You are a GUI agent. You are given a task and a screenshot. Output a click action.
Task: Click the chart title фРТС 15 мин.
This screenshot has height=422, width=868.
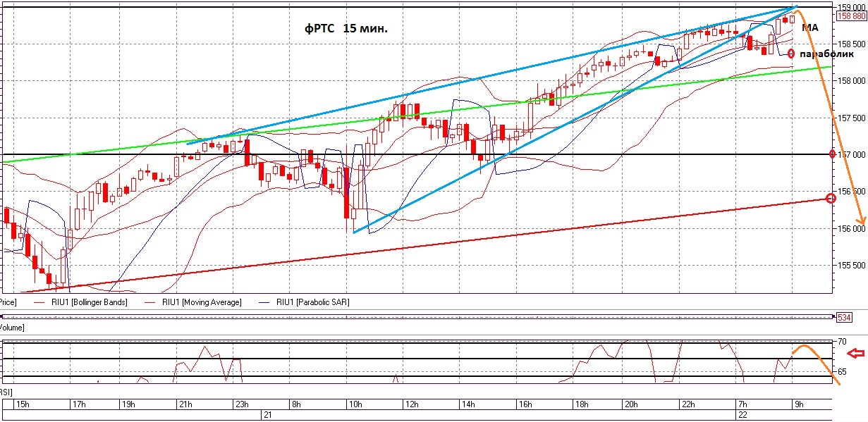346,29
